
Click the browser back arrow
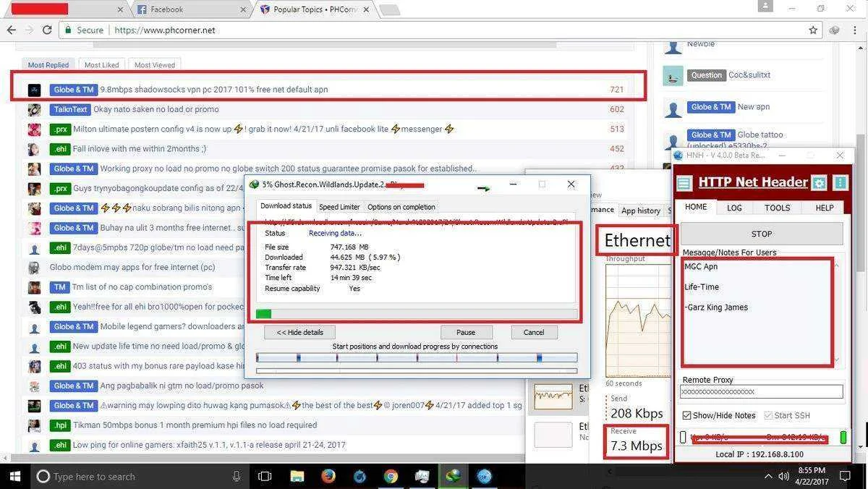(x=11, y=30)
